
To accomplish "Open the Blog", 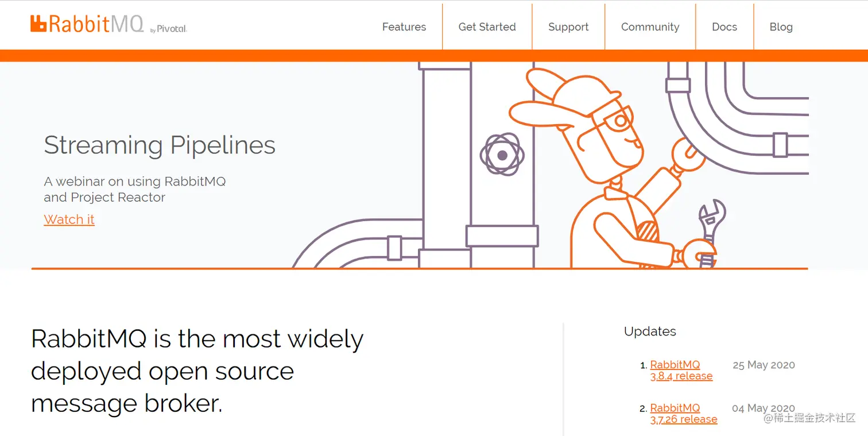I will pos(781,27).
